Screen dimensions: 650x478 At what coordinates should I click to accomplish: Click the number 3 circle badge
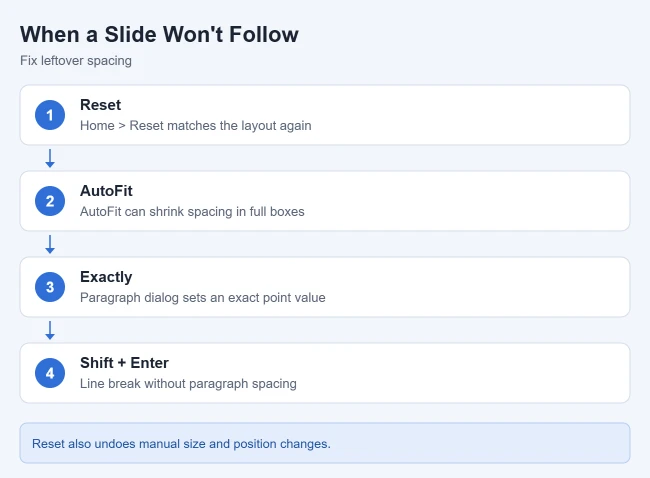tap(50, 287)
